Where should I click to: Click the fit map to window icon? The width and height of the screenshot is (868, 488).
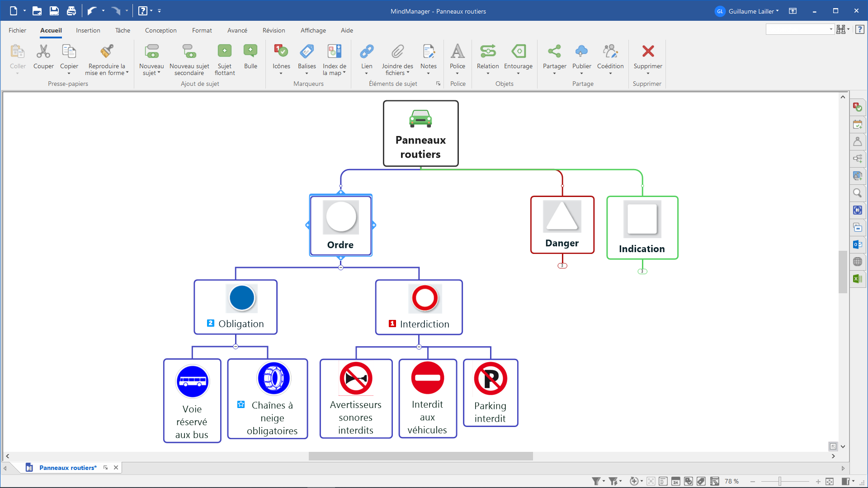[x=829, y=482]
